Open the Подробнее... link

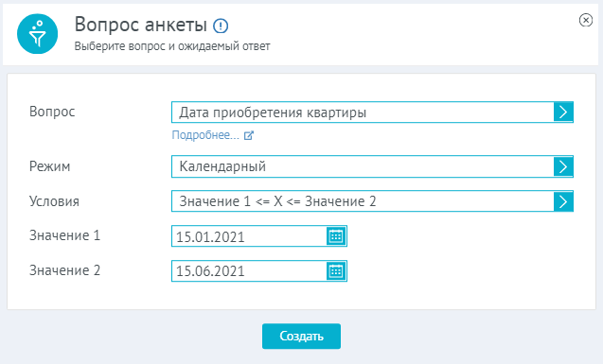[x=205, y=135]
